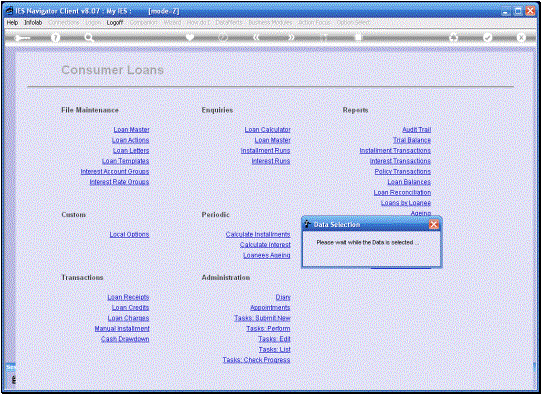The height and width of the screenshot is (394, 541).
Task: Open the Loanees Ageing link
Action: [x=267, y=255]
